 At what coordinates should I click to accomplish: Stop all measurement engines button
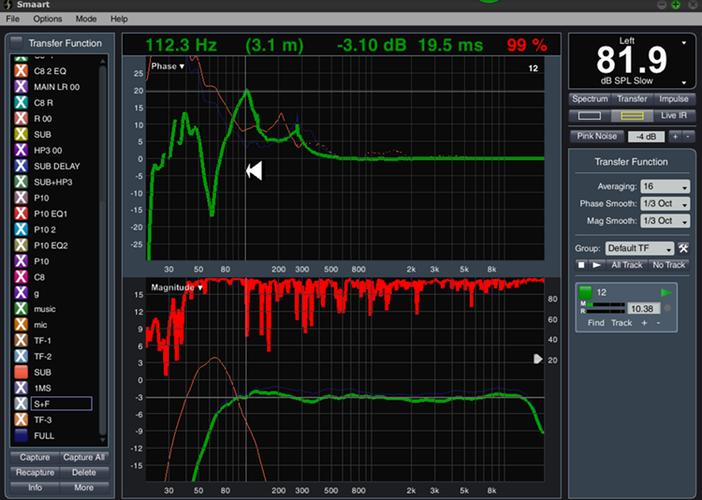click(581, 265)
